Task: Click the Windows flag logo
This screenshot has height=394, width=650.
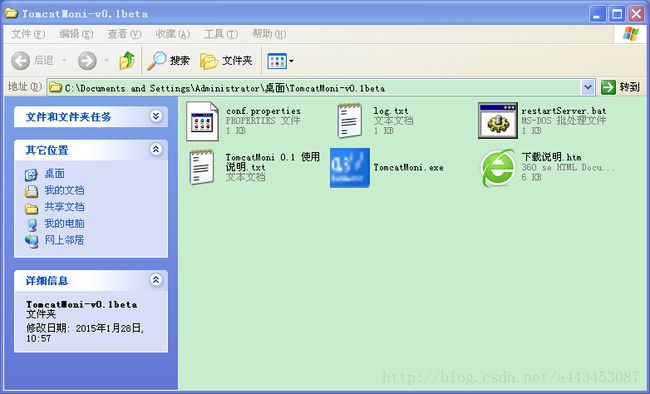Action: (x=631, y=34)
